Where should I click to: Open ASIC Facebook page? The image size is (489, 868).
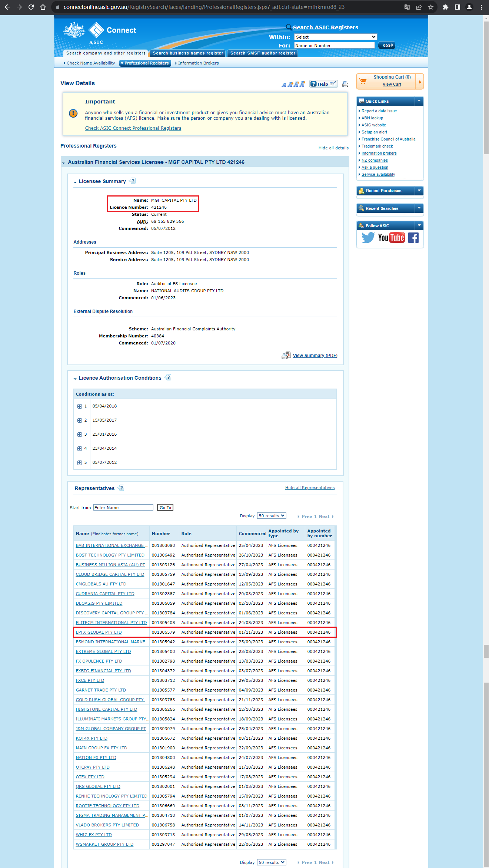coord(413,238)
